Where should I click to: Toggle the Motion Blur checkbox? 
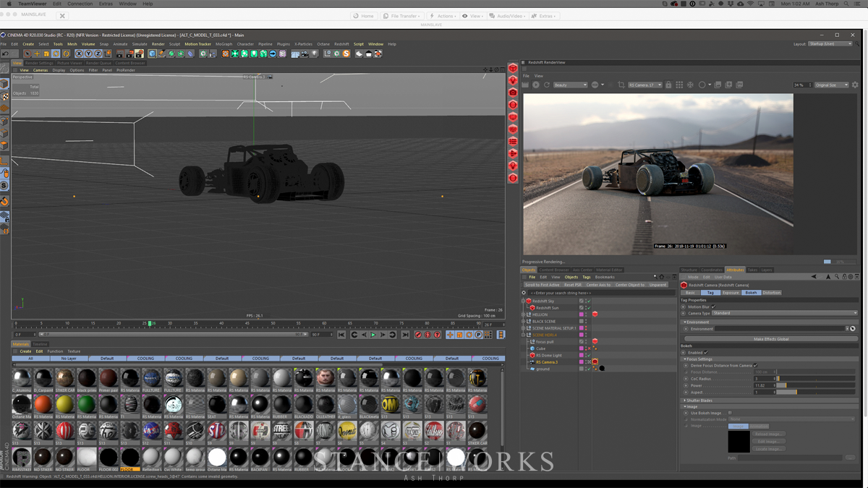tap(712, 307)
